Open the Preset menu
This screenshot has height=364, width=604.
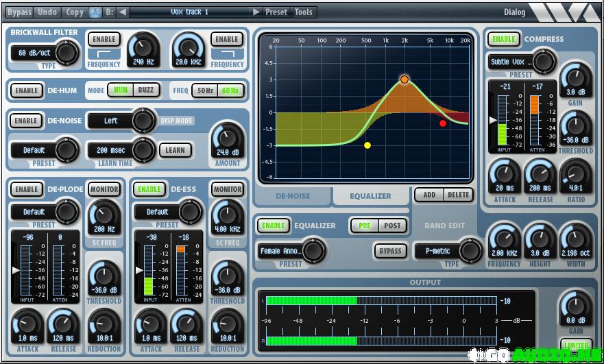[276, 12]
